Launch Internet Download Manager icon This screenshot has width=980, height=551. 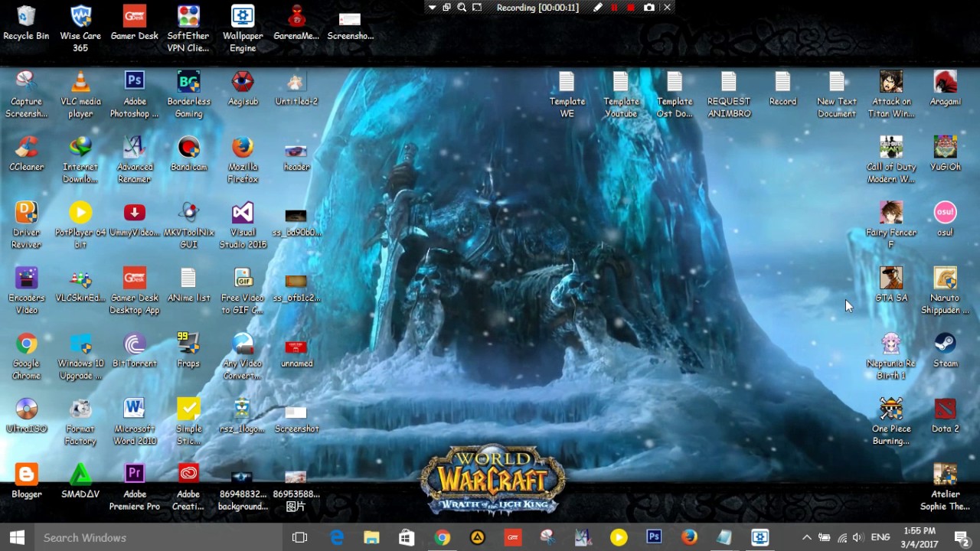pyautogui.click(x=80, y=160)
